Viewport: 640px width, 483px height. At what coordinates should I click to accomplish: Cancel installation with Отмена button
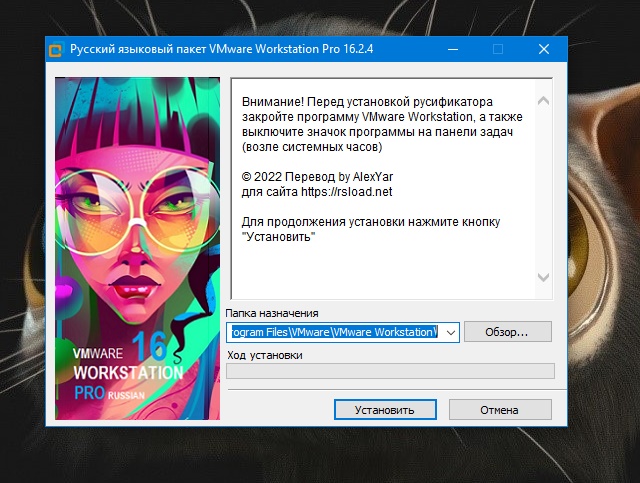click(x=500, y=410)
